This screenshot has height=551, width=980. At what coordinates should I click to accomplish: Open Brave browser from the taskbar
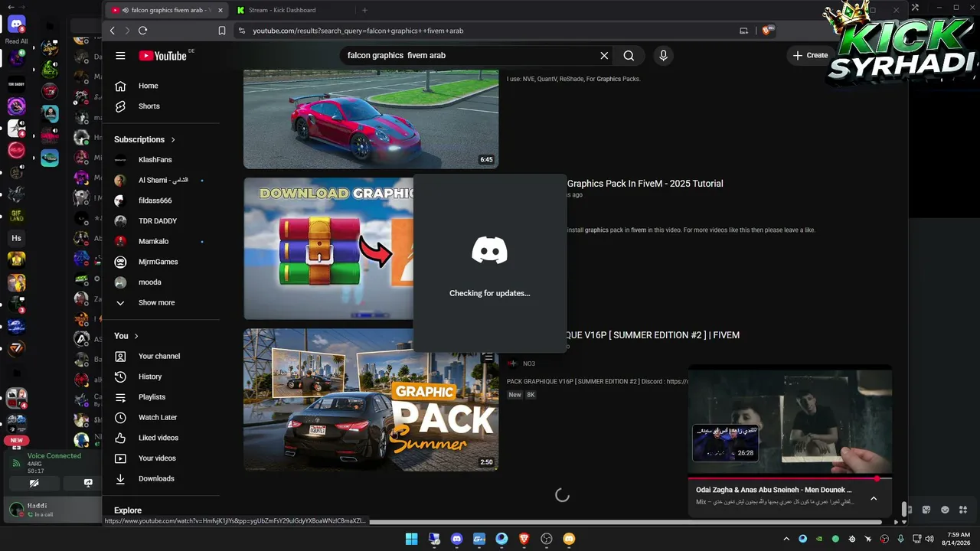point(524,539)
